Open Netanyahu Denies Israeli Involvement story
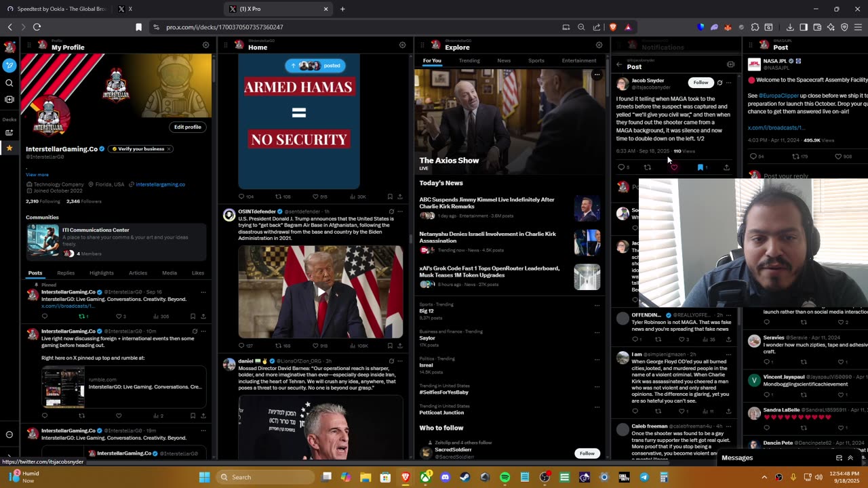This screenshot has height=488, width=868. pyautogui.click(x=510, y=242)
